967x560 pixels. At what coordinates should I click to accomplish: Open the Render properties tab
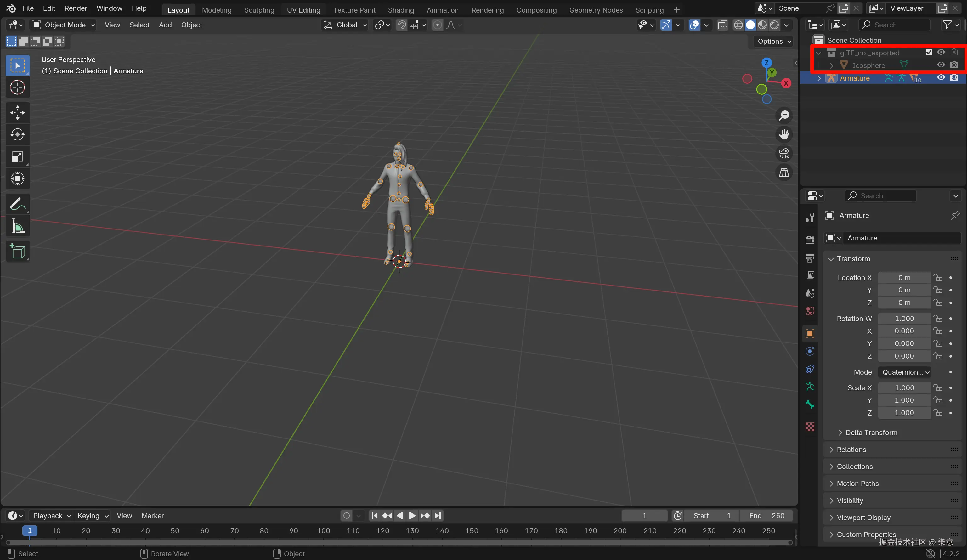point(810,240)
